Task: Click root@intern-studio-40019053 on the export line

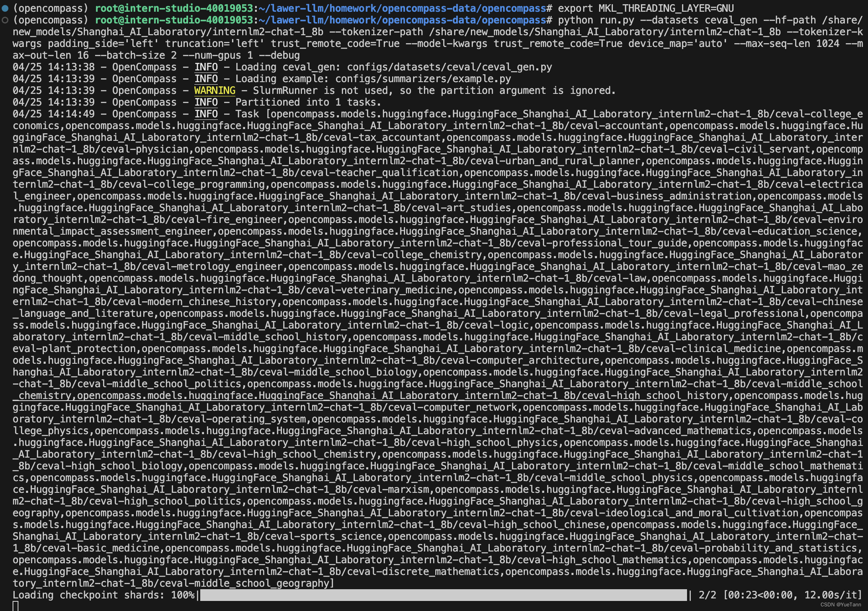Action: tap(174, 8)
